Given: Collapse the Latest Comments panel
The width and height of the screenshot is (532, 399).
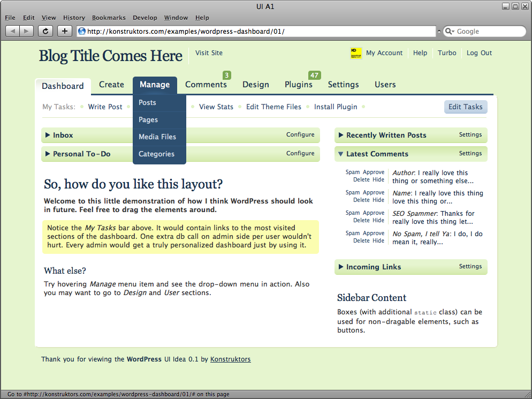Looking at the screenshot, I should tap(341, 154).
